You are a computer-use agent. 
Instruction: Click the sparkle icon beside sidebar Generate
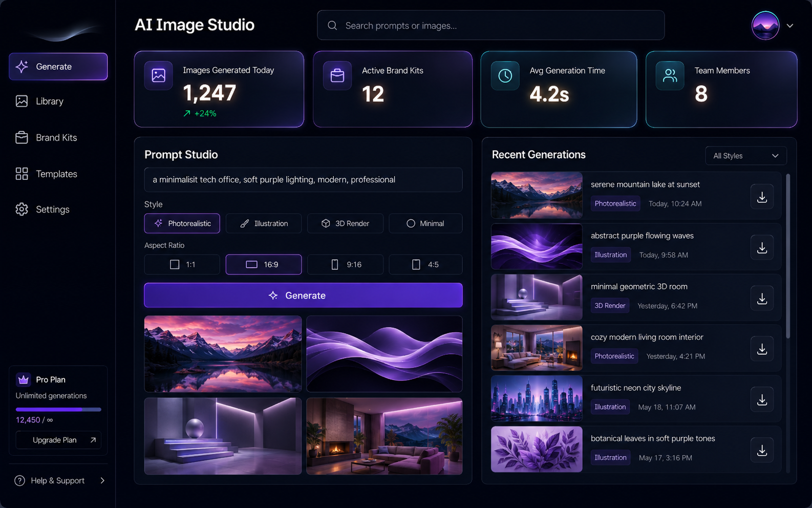point(22,67)
